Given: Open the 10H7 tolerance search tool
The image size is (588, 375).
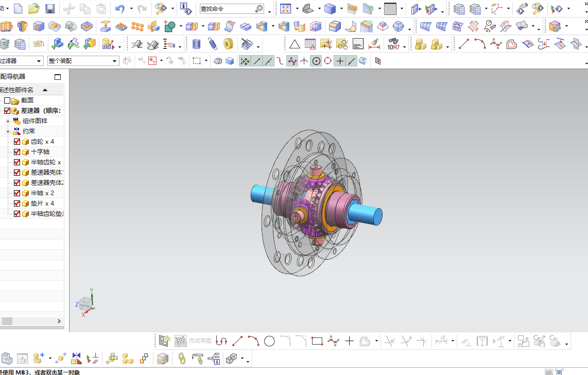Looking at the screenshot, I should click(x=393, y=44).
